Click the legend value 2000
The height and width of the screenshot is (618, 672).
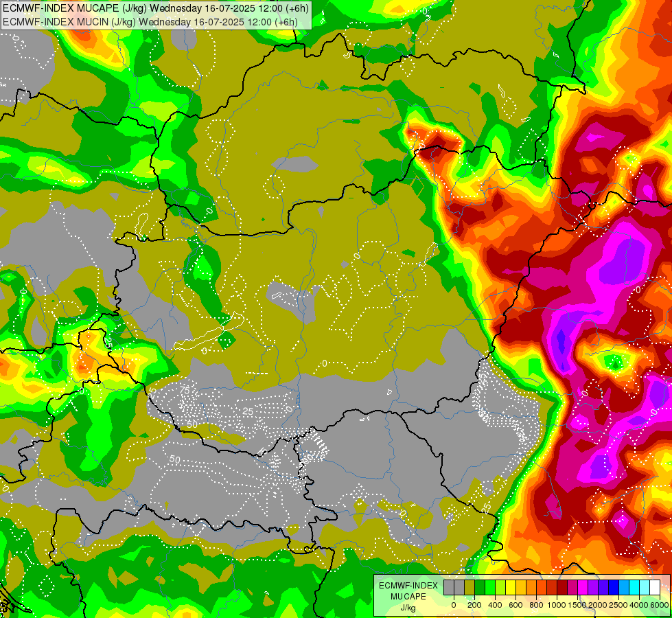[x=598, y=605]
